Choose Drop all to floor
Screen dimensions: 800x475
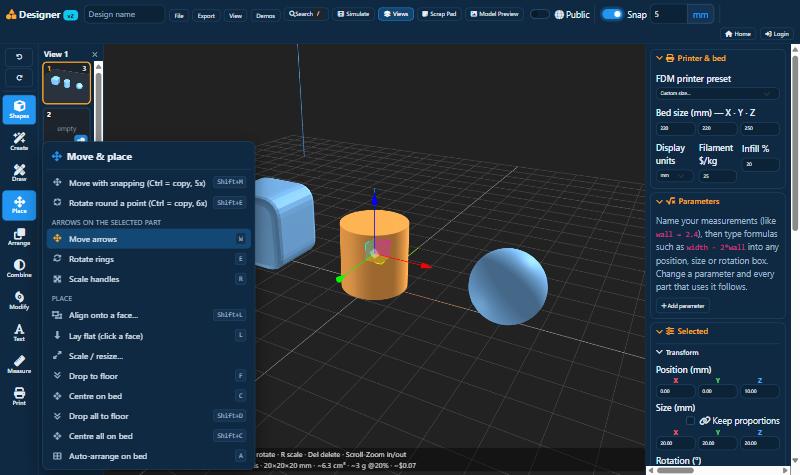pos(148,416)
